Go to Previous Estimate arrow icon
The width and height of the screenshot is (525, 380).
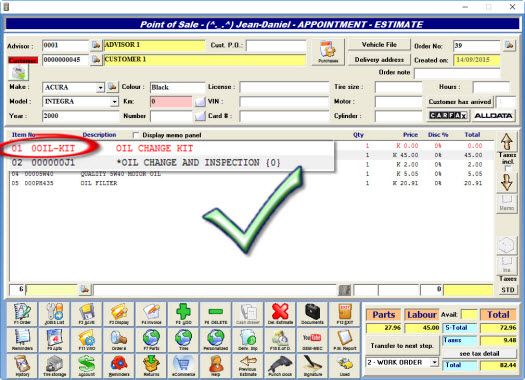coord(248,366)
